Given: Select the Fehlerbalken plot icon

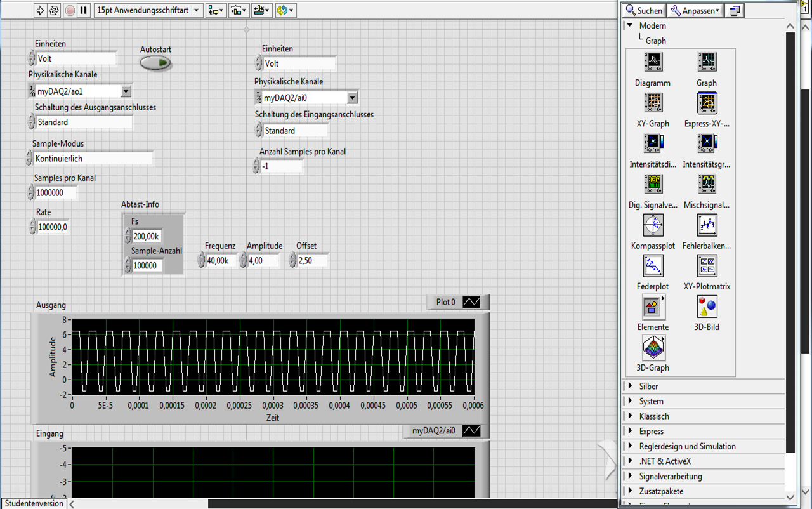Looking at the screenshot, I should [707, 225].
